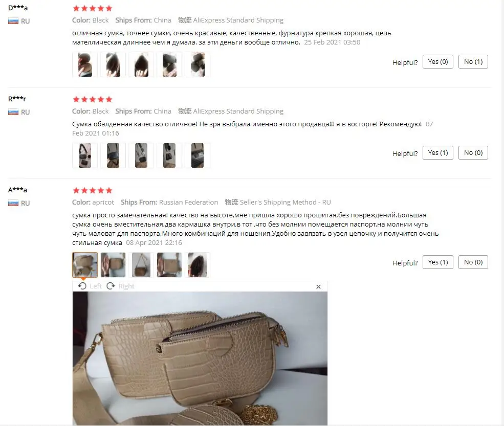Close the enlarged image viewer
Image resolution: width=504 pixels, height=426 pixels.
tap(318, 286)
